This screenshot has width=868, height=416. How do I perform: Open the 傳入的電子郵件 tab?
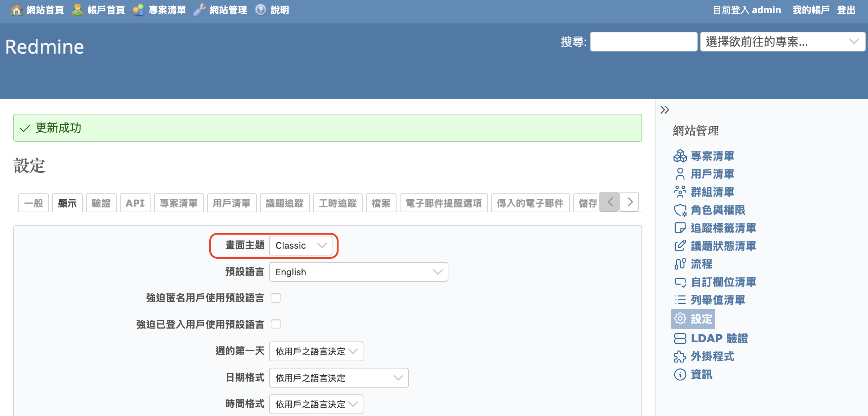click(530, 203)
